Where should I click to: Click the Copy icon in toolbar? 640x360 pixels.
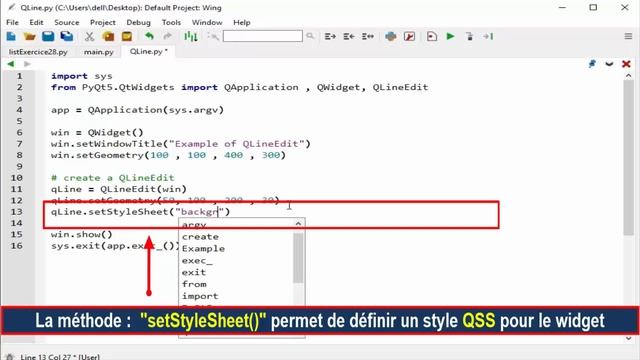[109, 37]
